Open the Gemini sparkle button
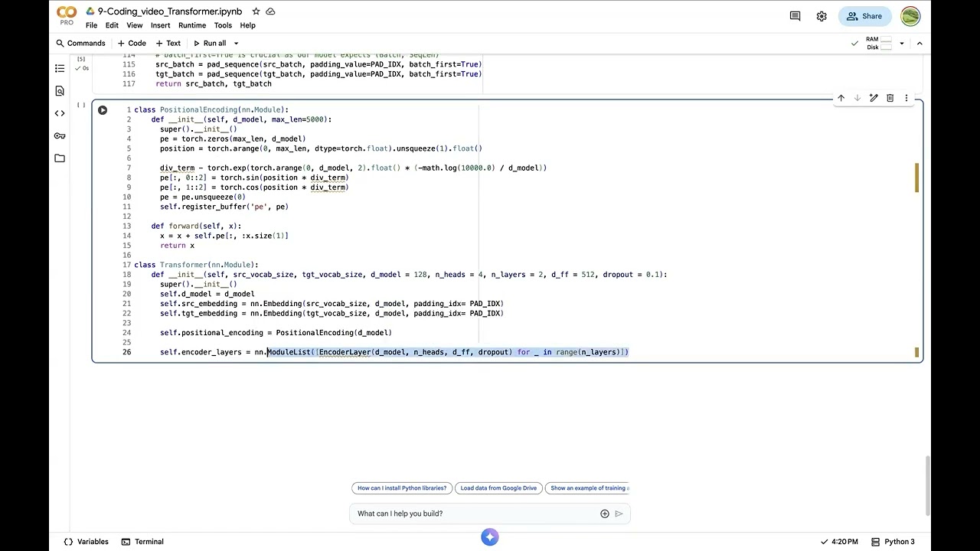 click(x=490, y=537)
